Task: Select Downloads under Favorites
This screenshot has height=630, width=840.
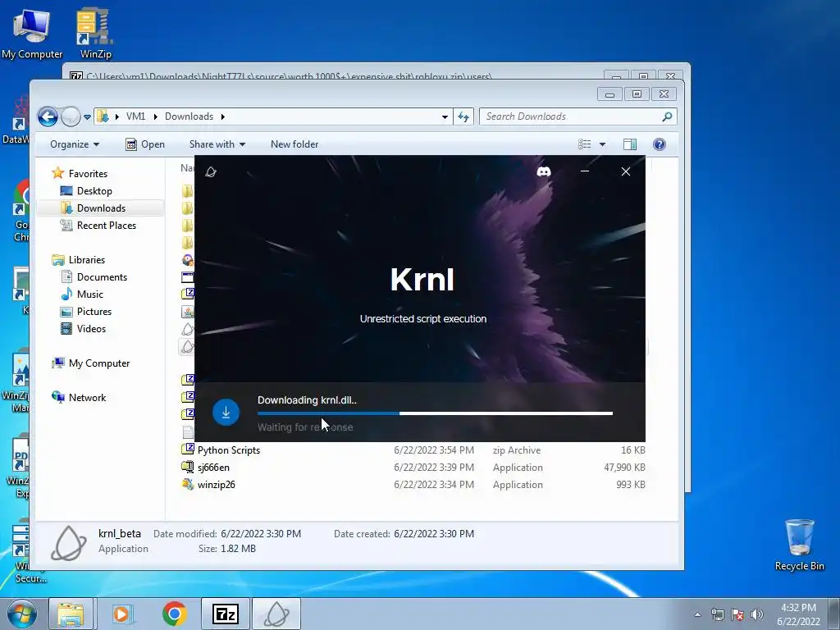Action: pos(101,208)
